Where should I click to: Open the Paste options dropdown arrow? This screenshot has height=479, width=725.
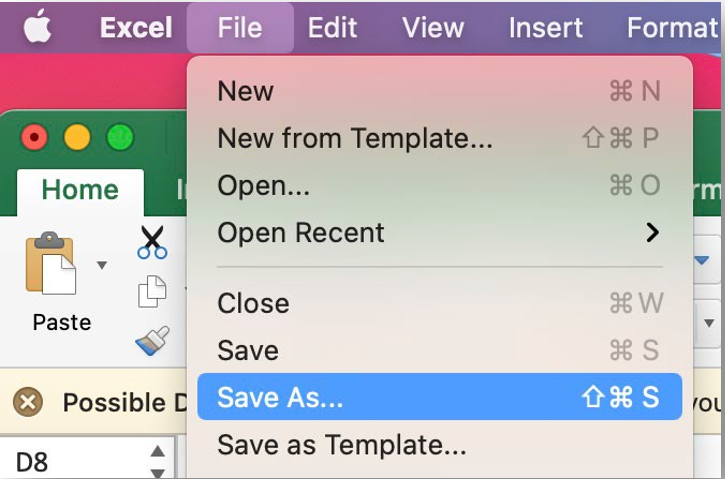[101, 265]
